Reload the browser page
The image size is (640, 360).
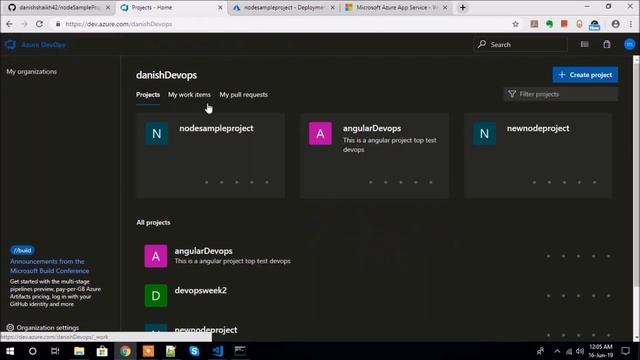(x=39, y=24)
